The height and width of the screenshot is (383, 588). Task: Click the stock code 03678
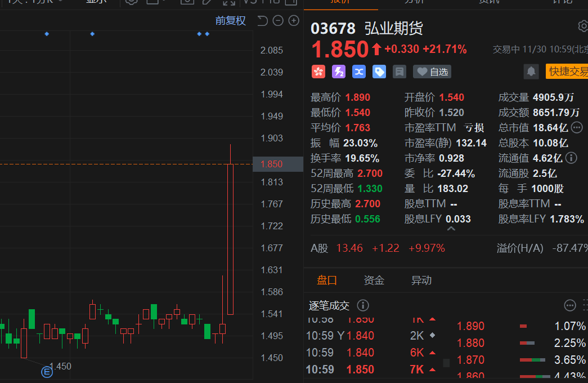(x=333, y=29)
